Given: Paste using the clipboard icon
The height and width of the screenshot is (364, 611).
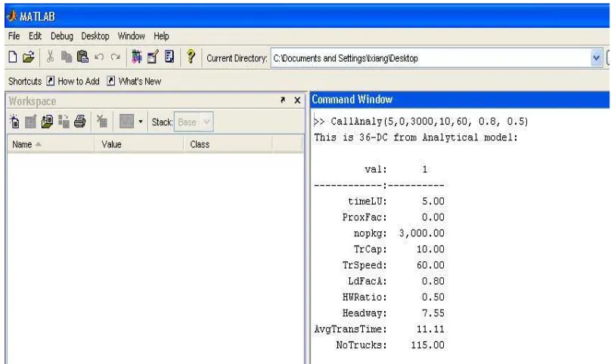Looking at the screenshot, I should [x=82, y=57].
